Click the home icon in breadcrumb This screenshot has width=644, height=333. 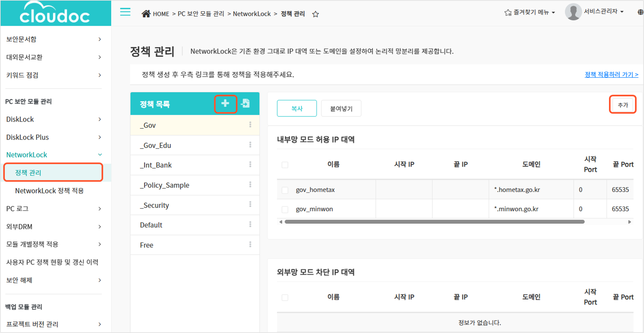point(146,13)
